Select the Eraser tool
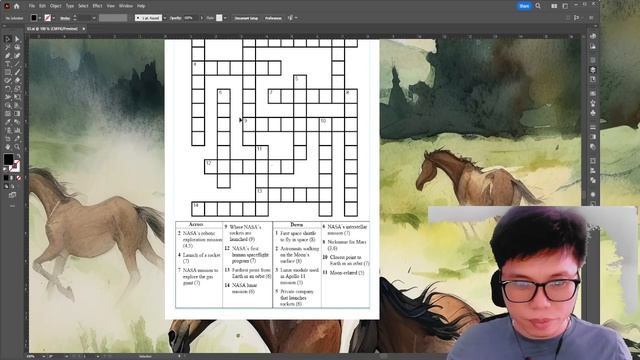The image size is (640, 360). coord(17,80)
